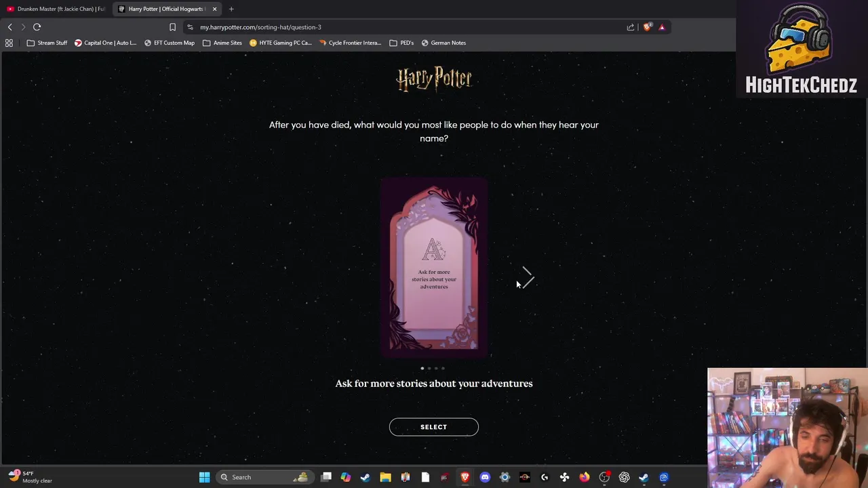Click the answer card Ask for more stories
This screenshot has width=868, height=488.
tap(434, 267)
